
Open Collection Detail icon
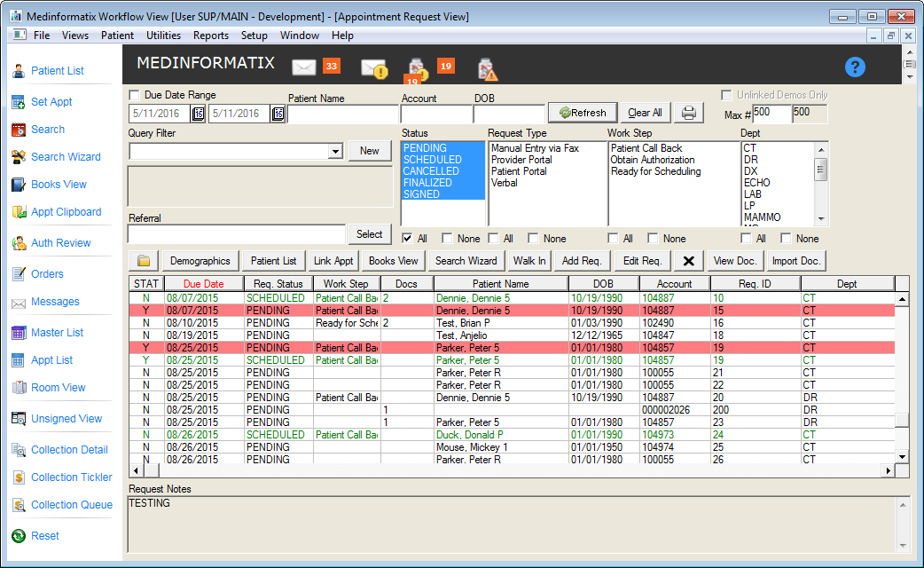point(19,450)
